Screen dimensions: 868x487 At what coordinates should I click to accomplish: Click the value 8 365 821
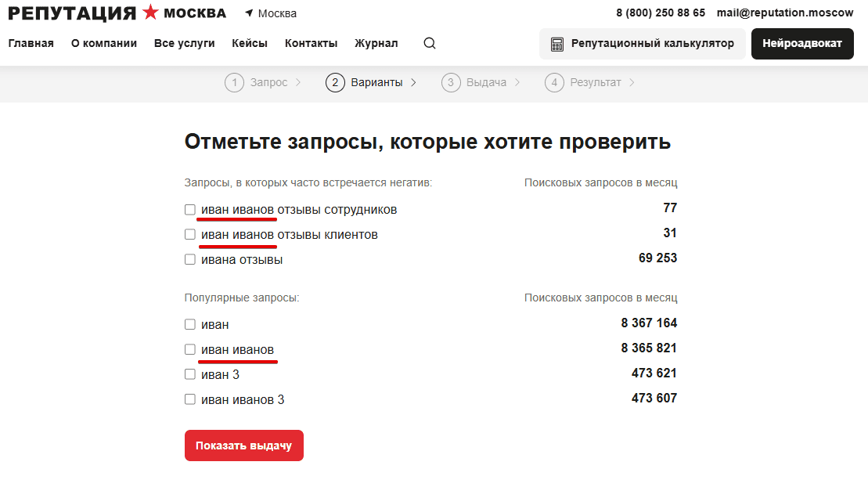(x=649, y=348)
